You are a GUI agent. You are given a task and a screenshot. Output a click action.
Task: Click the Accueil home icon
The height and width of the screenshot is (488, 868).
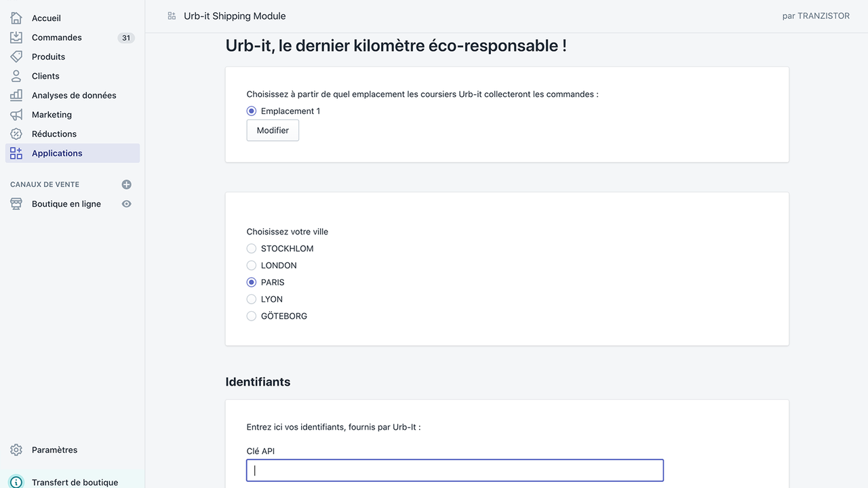pyautogui.click(x=16, y=18)
